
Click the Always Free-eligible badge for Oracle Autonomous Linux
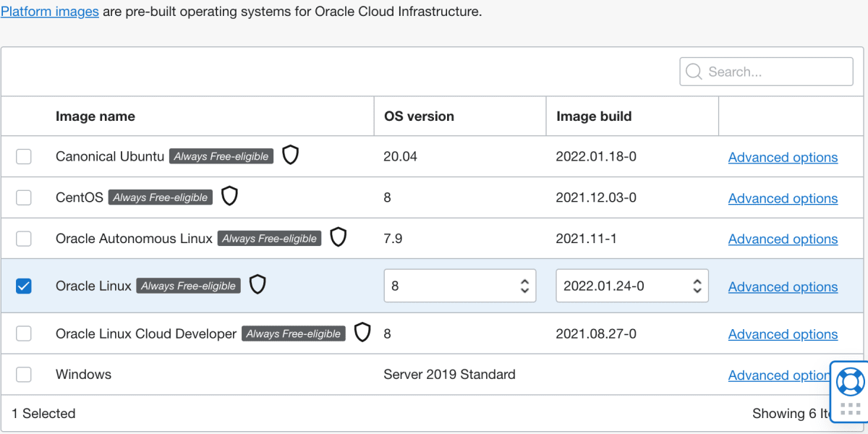(x=269, y=239)
